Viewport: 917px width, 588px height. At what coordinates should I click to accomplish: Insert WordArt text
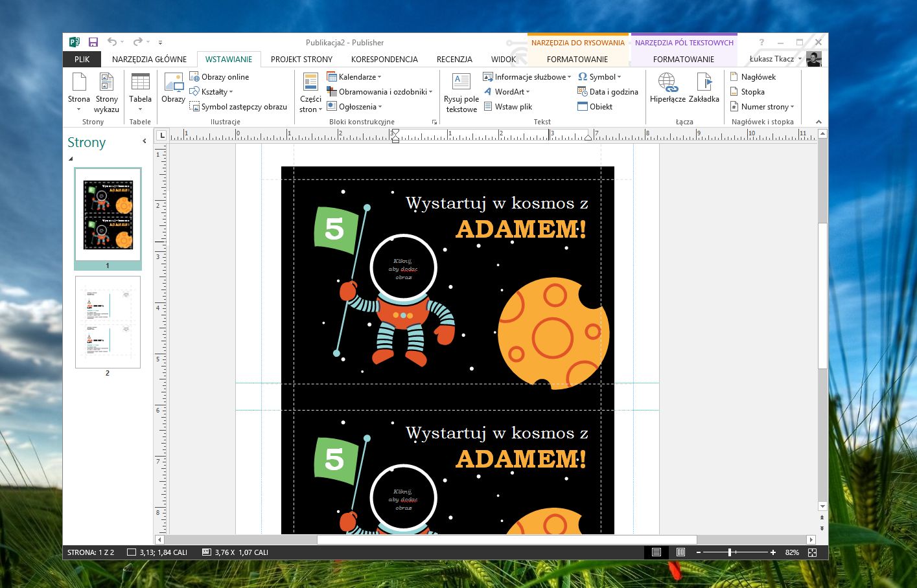point(506,91)
